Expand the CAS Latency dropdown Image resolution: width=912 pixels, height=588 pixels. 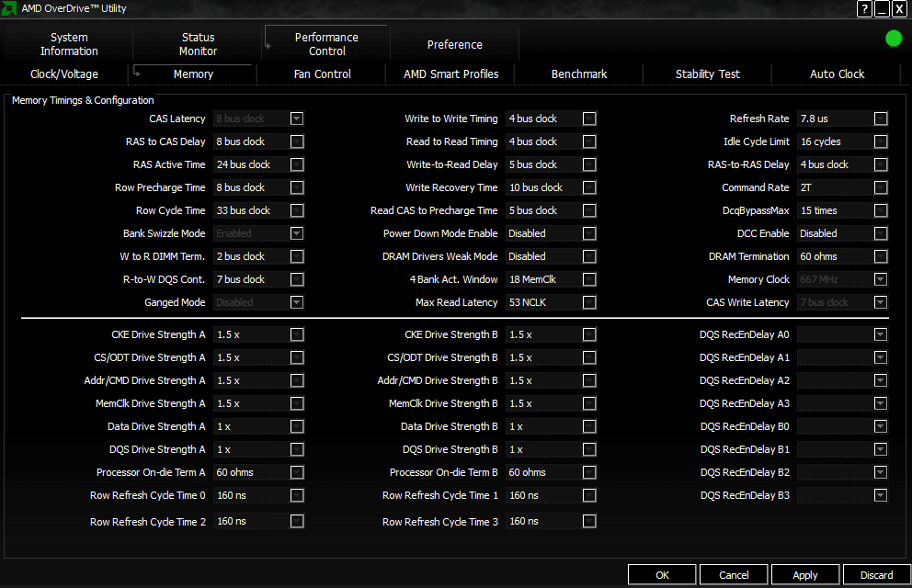pyautogui.click(x=297, y=119)
